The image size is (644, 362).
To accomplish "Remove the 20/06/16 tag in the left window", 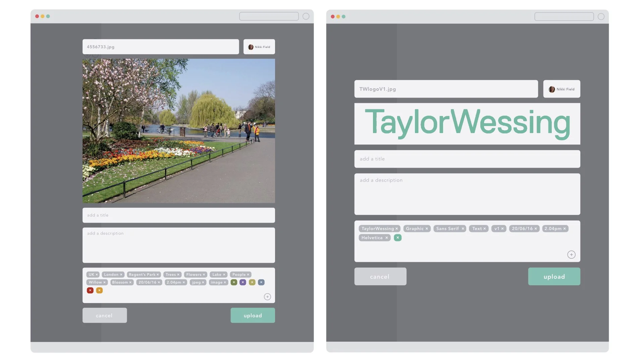I will [x=159, y=282].
